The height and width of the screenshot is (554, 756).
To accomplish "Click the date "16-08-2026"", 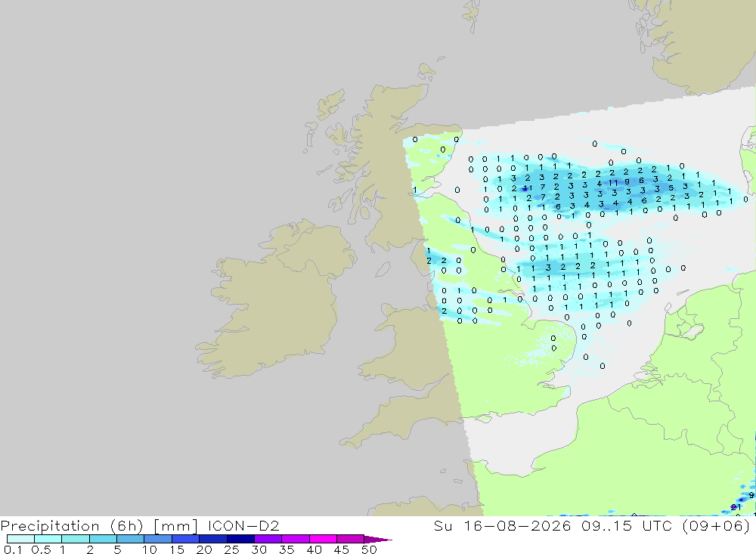I will tap(517, 525).
